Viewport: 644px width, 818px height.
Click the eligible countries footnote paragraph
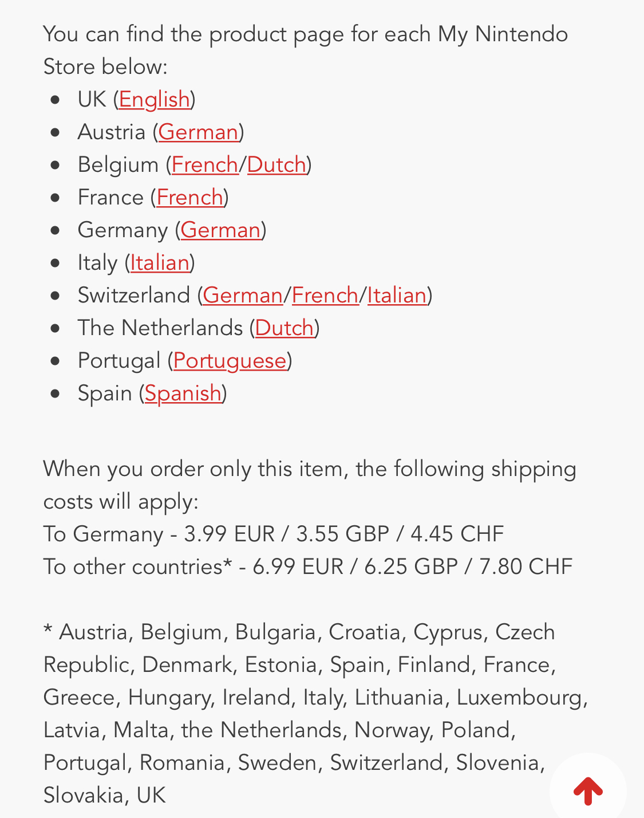coord(316,714)
